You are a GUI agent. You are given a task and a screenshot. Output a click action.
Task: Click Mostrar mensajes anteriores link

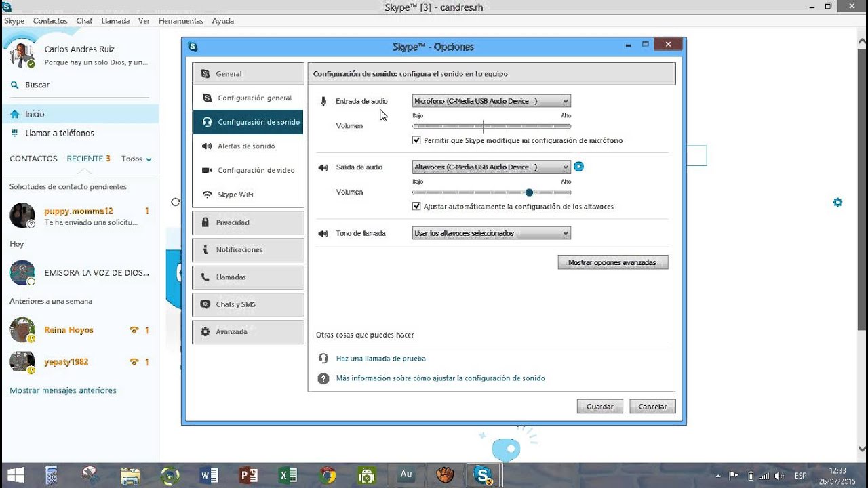click(63, 390)
